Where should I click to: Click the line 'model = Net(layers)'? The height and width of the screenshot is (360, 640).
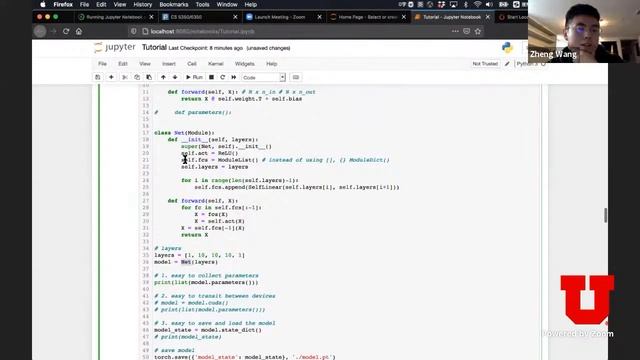coord(186,262)
